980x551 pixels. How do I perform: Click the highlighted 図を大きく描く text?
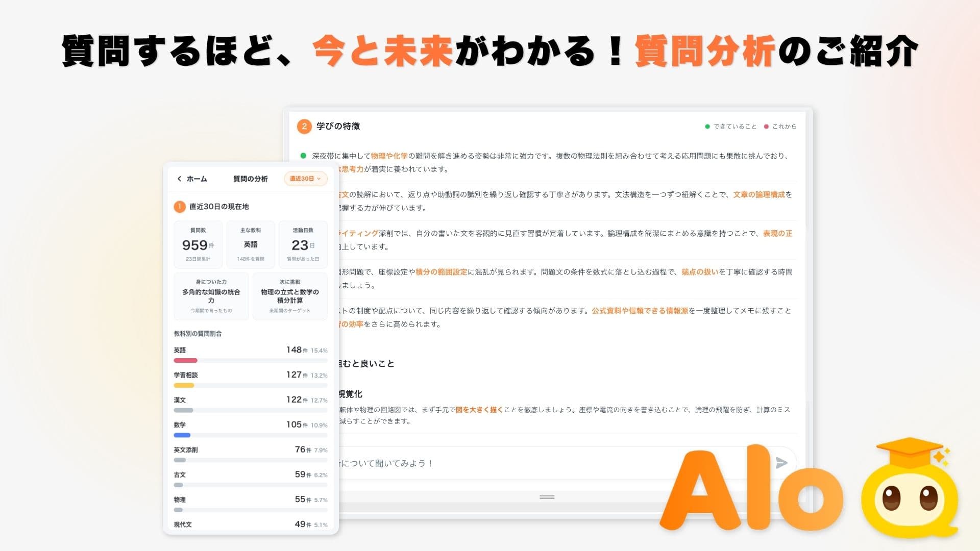(x=479, y=410)
